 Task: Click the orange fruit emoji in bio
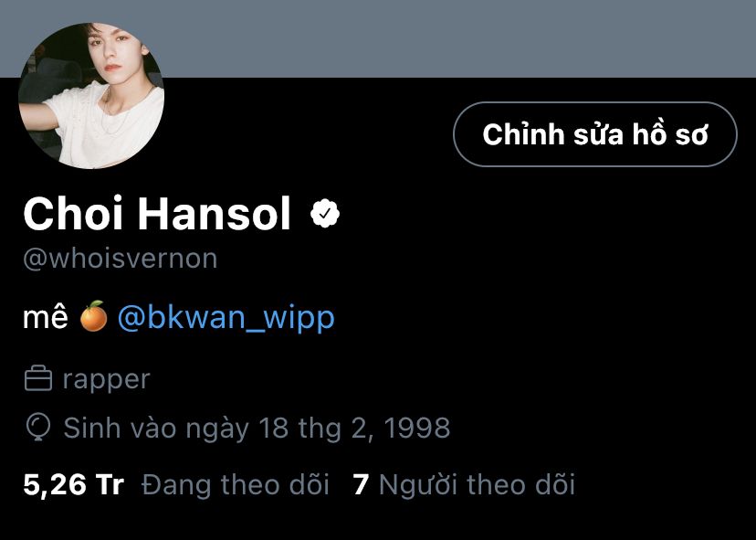[93, 316]
